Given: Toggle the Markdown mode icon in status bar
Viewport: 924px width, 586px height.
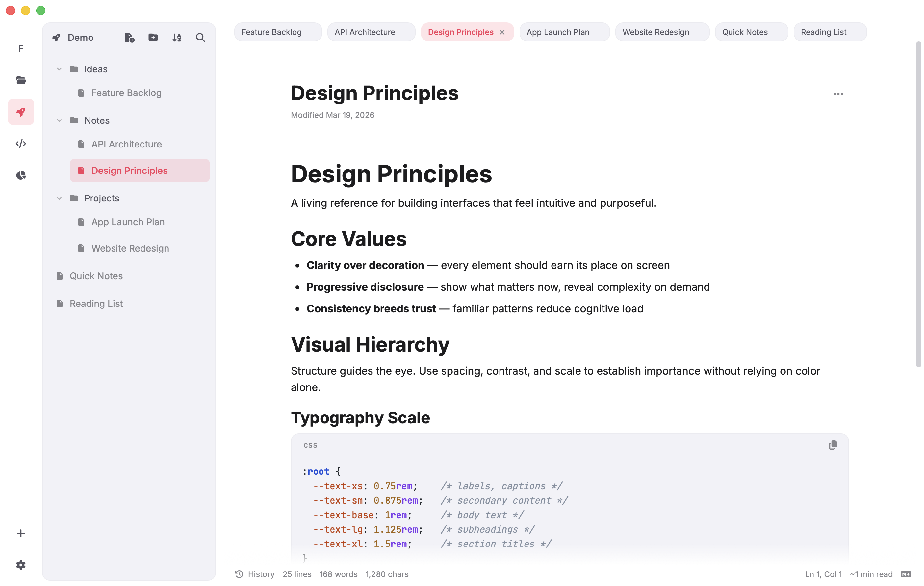Looking at the screenshot, I should [x=906, y=574].
